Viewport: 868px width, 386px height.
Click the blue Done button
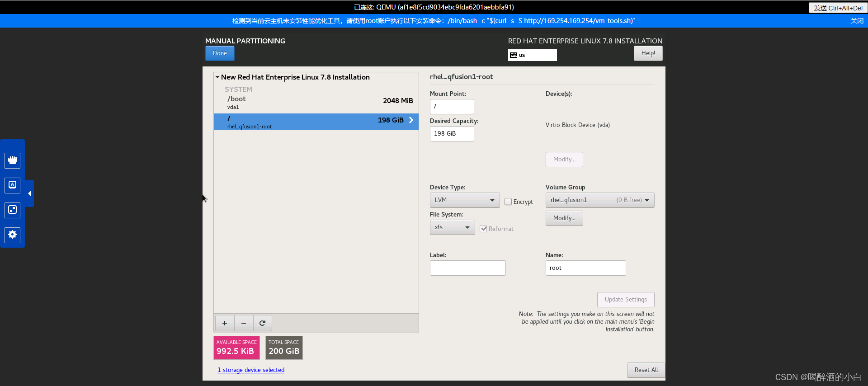220,53
